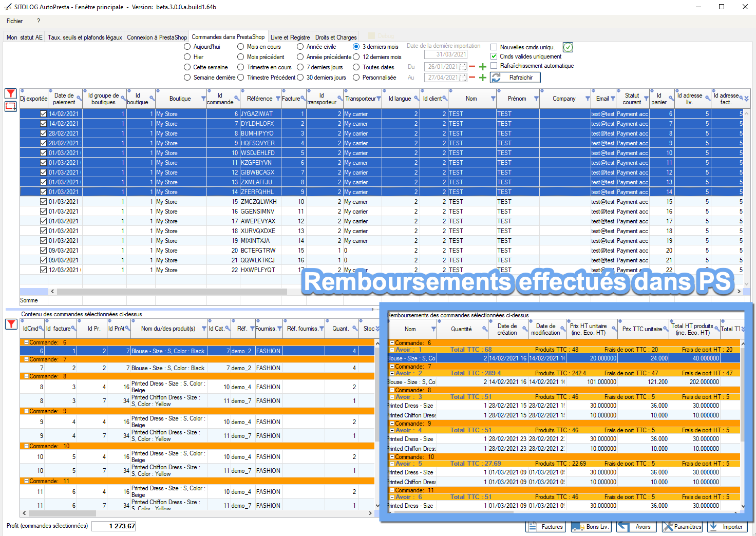756x536 pixels.
Task: Open filter dropdown on Référence column
Action: coord(278,99)
